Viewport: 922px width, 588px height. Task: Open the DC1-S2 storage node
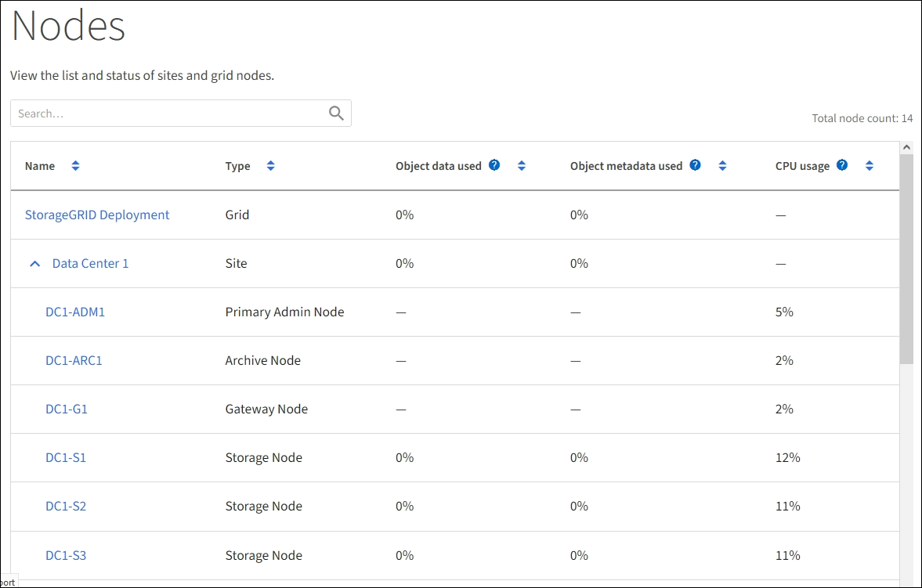click(66, 506)
